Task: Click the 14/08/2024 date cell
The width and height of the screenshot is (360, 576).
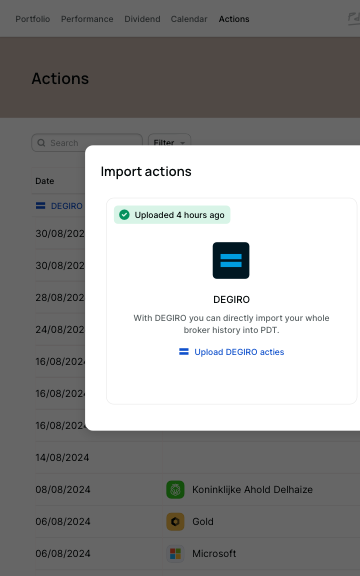Action: coord(62,457)
